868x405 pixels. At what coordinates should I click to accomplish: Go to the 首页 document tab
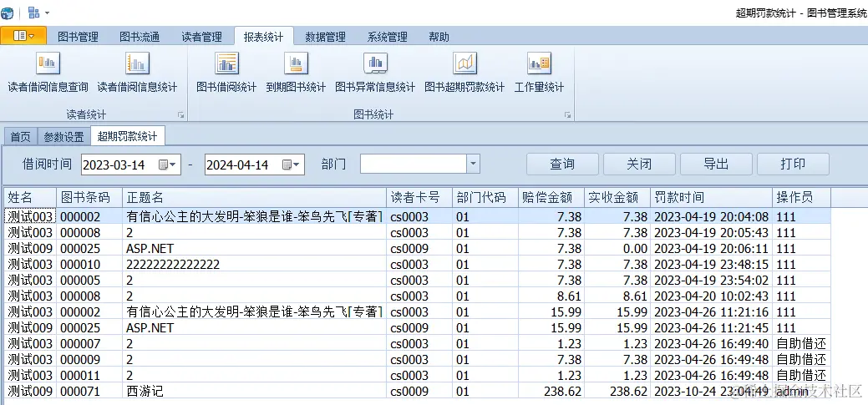[21, 137]
